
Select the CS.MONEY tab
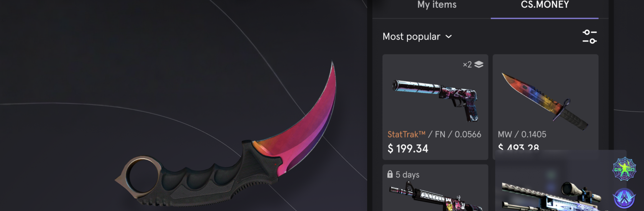click(545, 5)
